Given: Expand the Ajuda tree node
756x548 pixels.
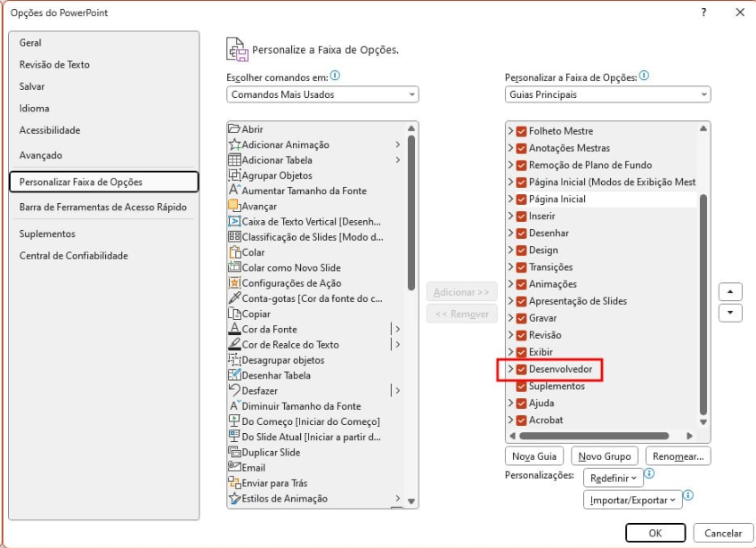Looking at the screenshot, I should 510,403.
